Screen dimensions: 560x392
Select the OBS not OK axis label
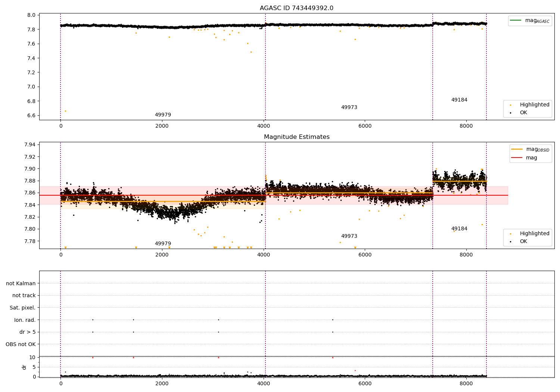[x=21, y=344]
